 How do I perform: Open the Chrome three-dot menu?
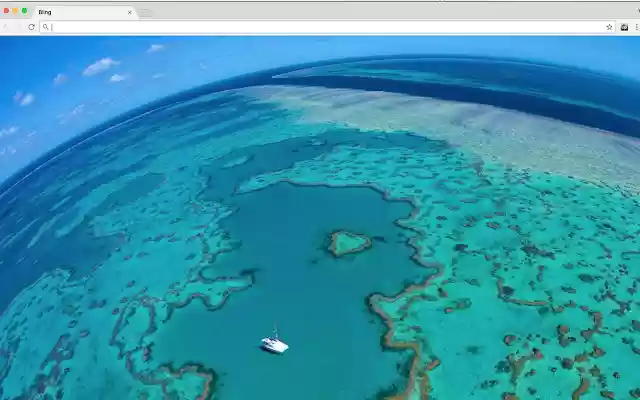pos(637,27)
